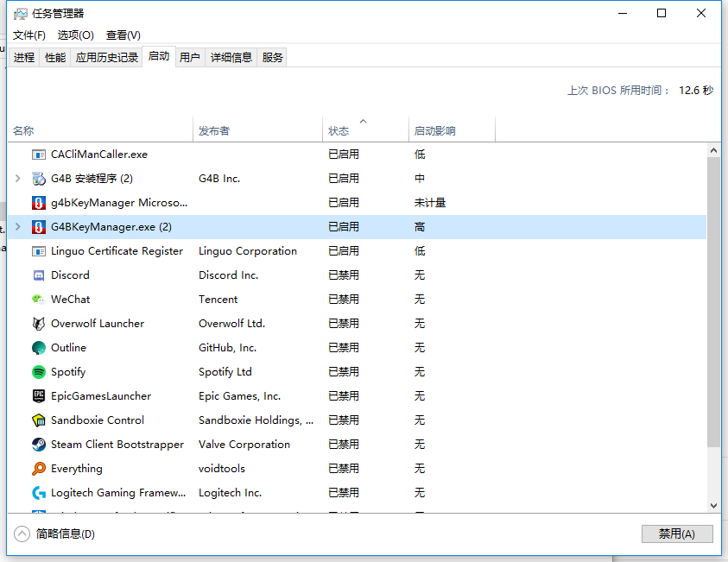This screenshot has height=562, width=728.
Task: Open the 选项(O) menu
Action: click(76, 35)
